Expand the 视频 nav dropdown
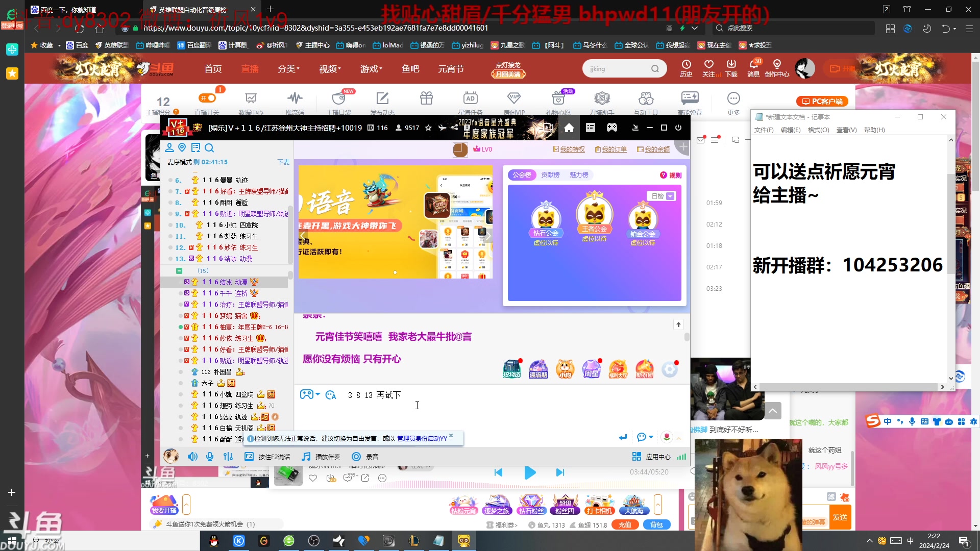 pos(330,69)
